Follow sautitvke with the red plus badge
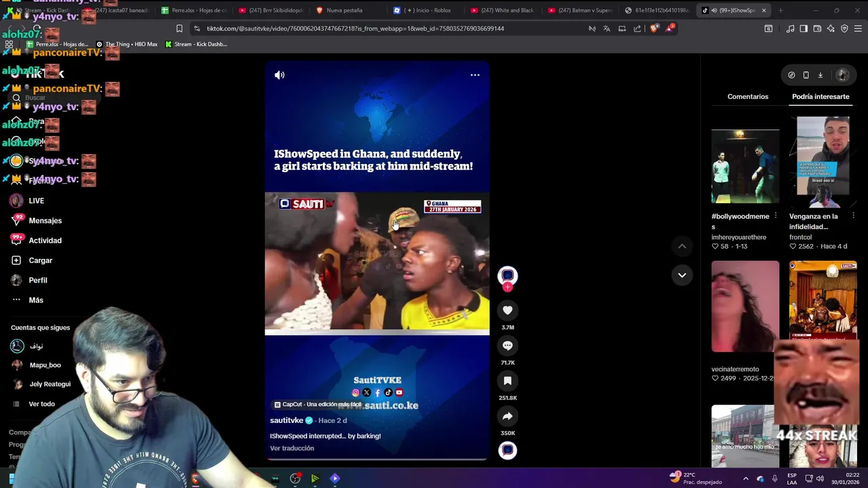868x488 pixels. [507, 287]
